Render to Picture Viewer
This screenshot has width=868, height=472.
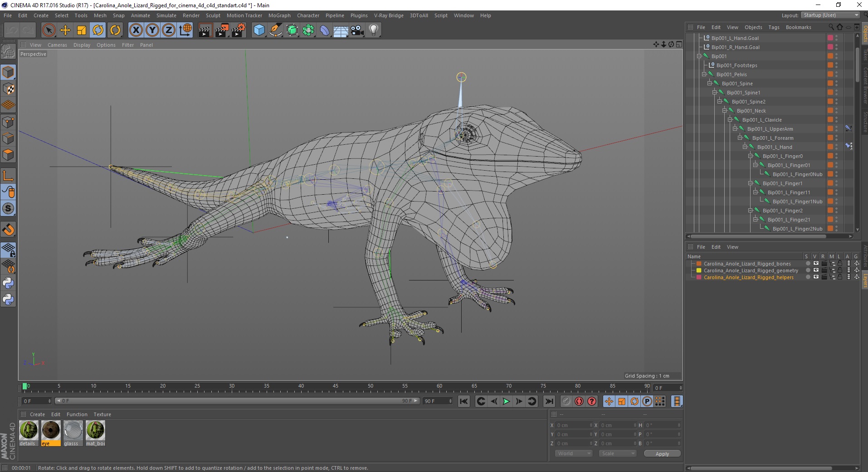(x=222, y=30)
